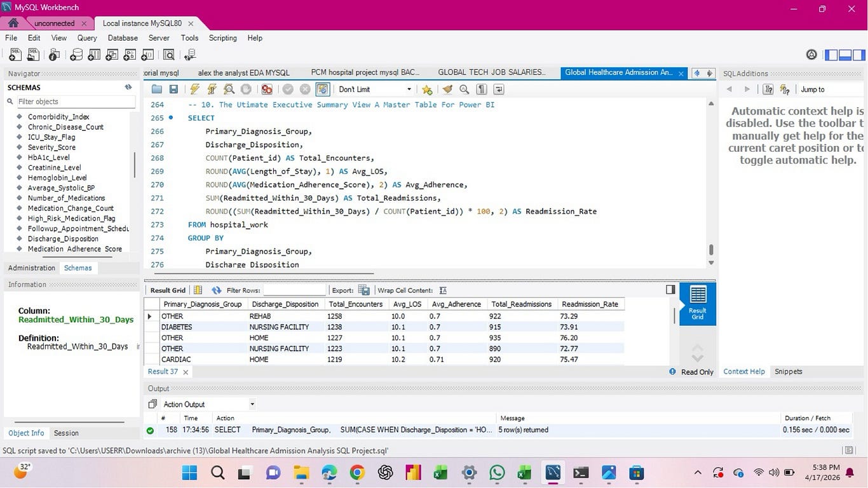Viewport: 868px width, 488px height.
Task: Switch to GLOBAL TECH JOB SALARIES tab
Action: click(x=492, y=72)
